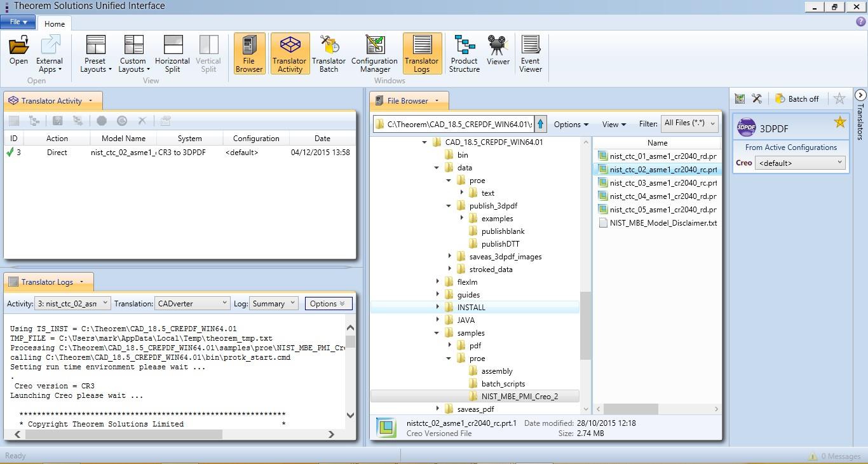Click the stop translation icon in Activity toolbar
868x464 pixels.
[x=102, y=121]
